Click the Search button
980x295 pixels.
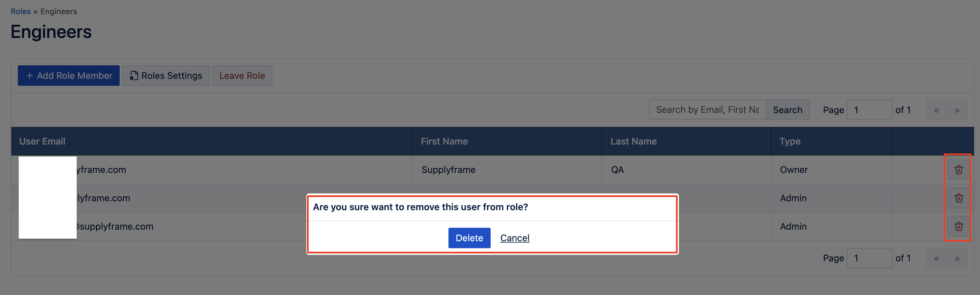tap(787, 110)
